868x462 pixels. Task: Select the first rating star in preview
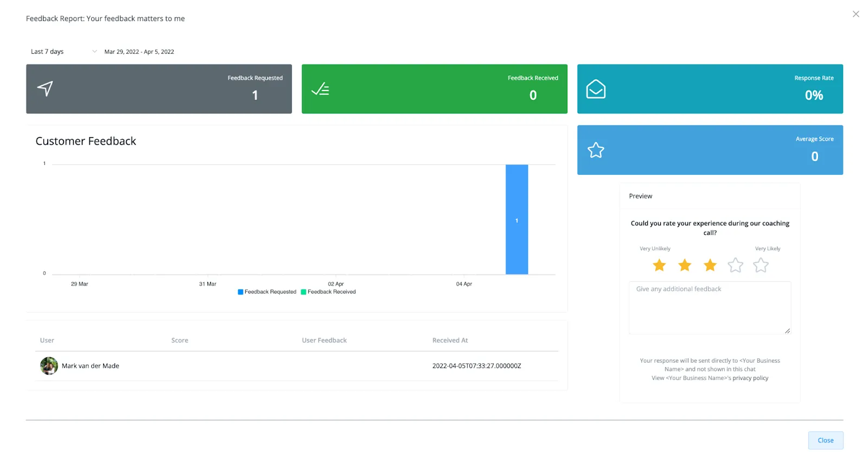[659, 265]
